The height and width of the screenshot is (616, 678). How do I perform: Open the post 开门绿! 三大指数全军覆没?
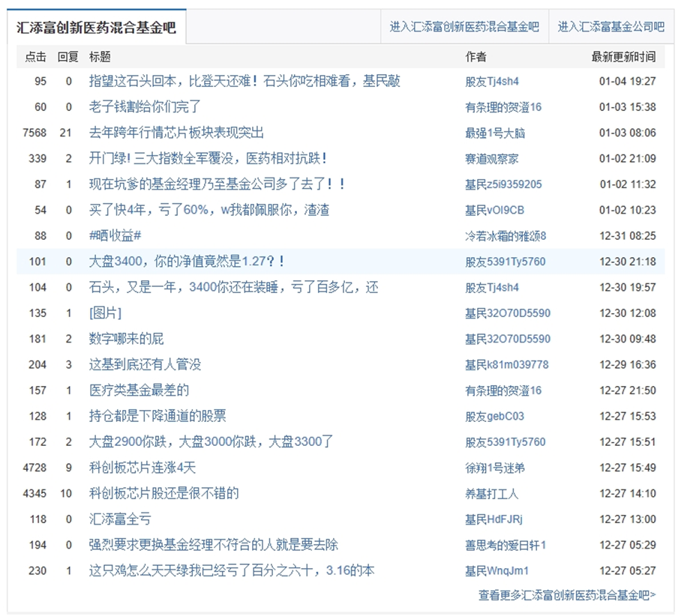(208, 159)
